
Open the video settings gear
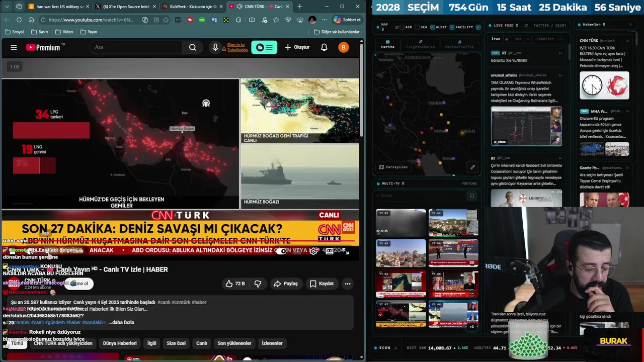[x=313, y=251]
